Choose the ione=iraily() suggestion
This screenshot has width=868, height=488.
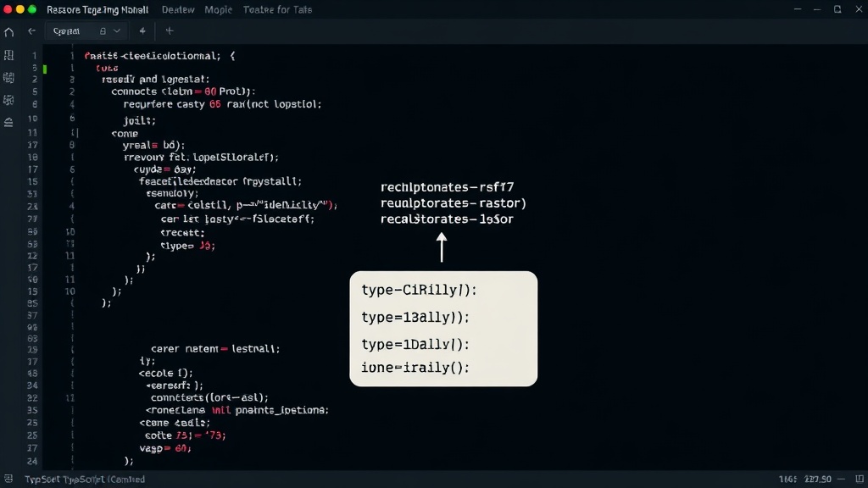[x=415, y=368]
